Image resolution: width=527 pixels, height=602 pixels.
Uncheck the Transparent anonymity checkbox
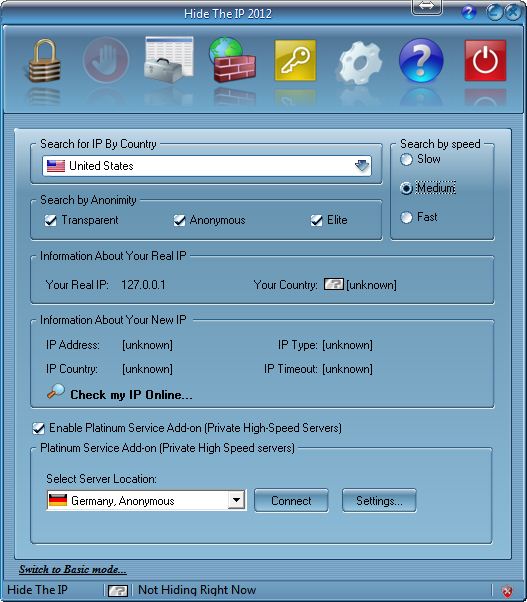coord(50,220)
